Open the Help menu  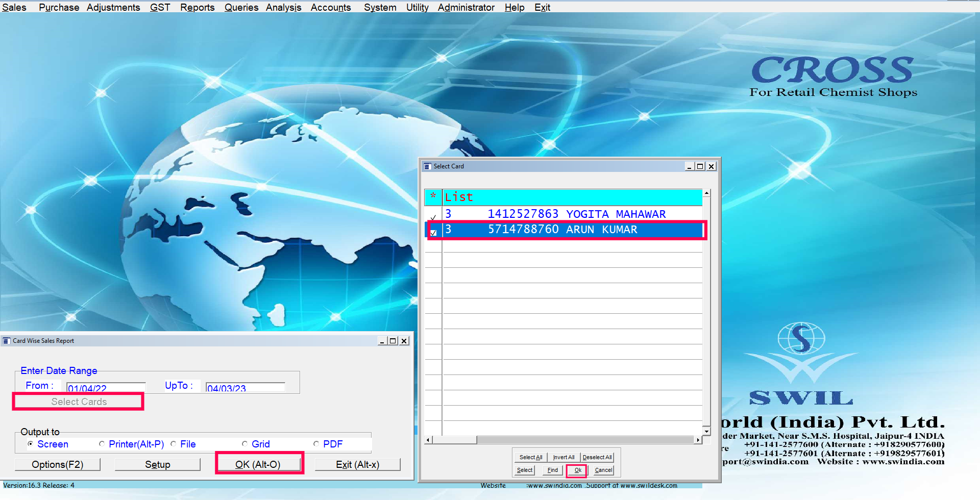coord(514,7)
